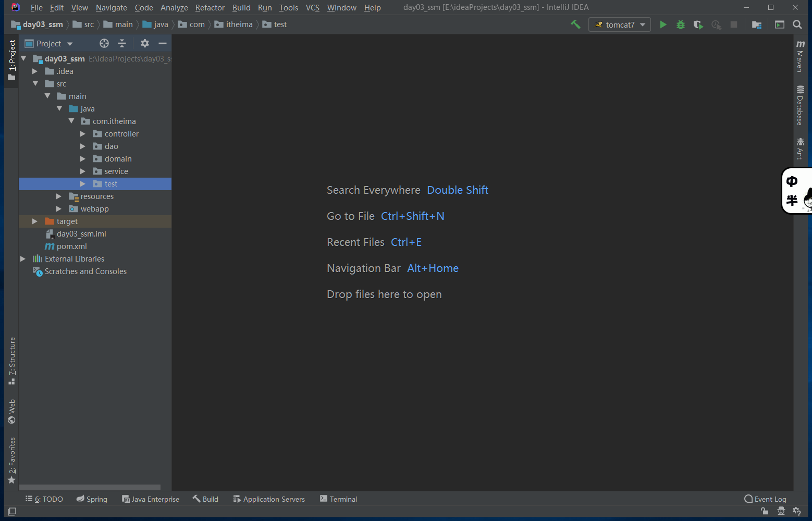Open the Terminal tool window
This screenshot has height=521, width=812.
[338, 499]
